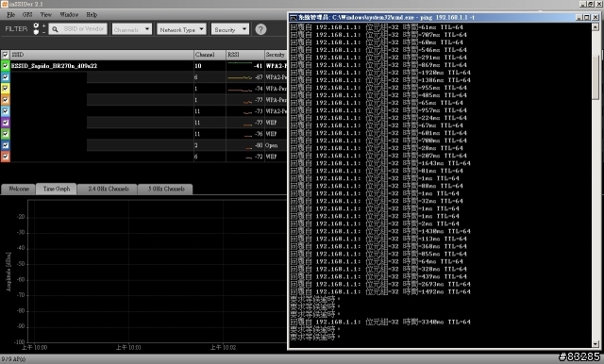This screenshot has height=364, width=604.
Task: Open the Network Type filter dropdown
Action: point(181,29)
